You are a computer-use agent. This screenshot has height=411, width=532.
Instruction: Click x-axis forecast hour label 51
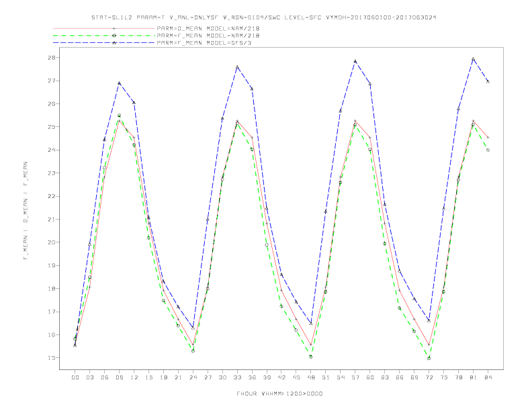pos(326,377)
